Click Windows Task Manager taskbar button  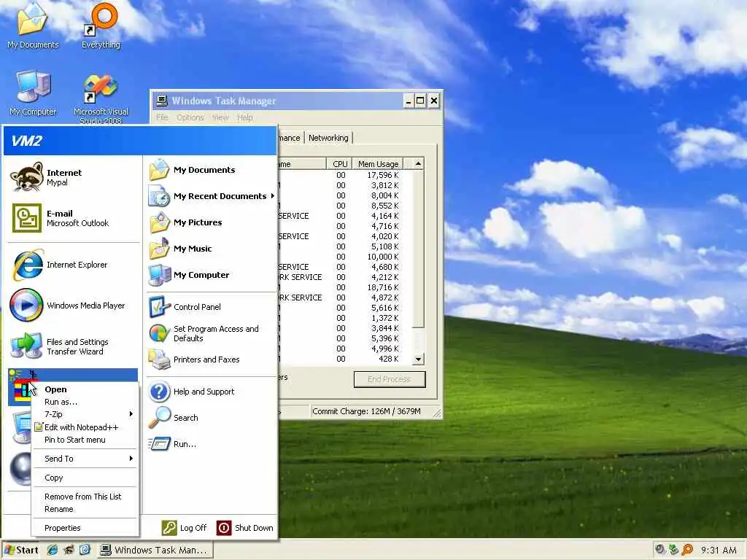pyautogui.click(x=155, y=550)
